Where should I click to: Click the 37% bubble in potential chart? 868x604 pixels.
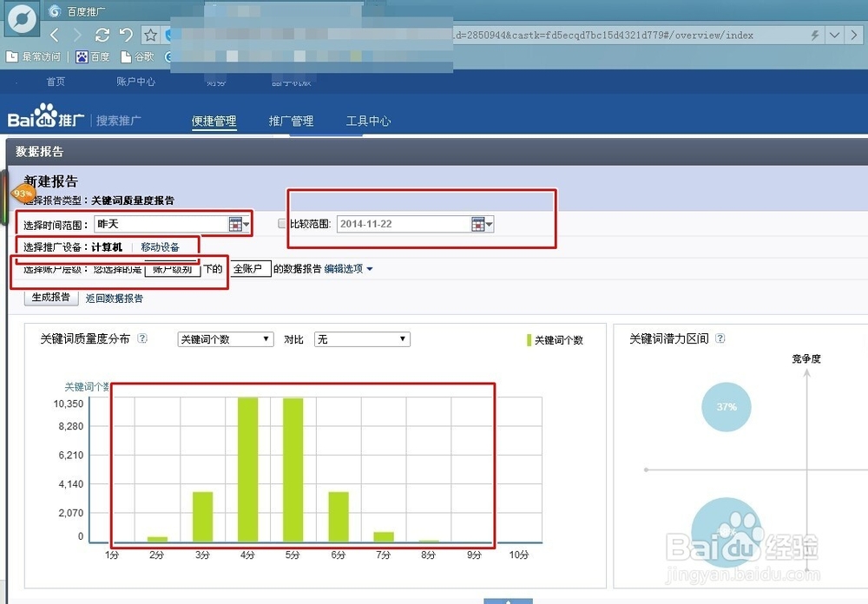(727, 407)
